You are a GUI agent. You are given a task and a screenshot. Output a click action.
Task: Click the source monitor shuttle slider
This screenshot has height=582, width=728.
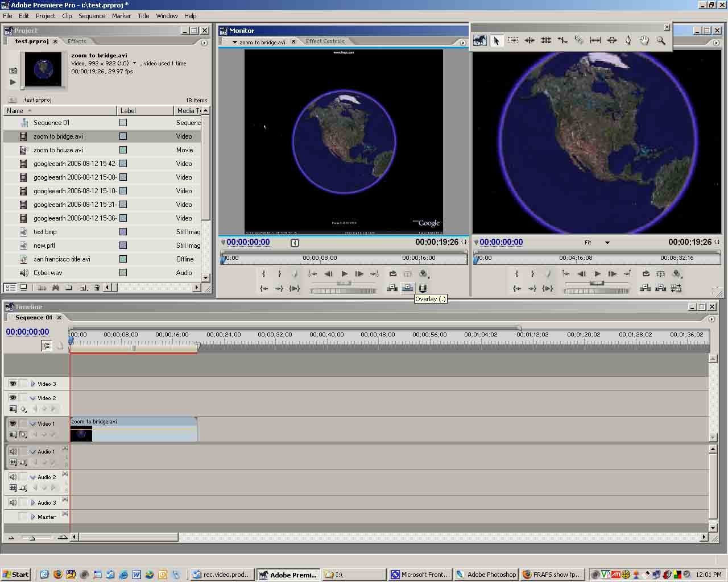tap(344, 282)
